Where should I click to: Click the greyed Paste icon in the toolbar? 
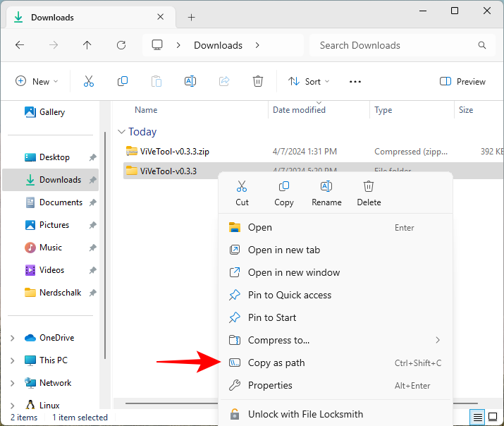coord(156,81)
